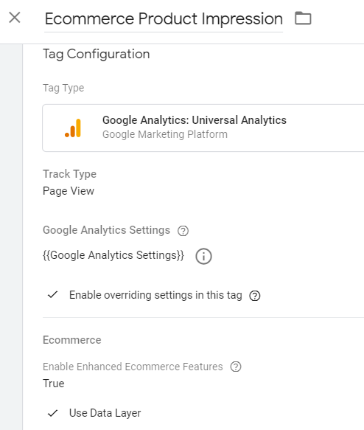
Task: Open help icon for overriding settings
Action: 255,296
